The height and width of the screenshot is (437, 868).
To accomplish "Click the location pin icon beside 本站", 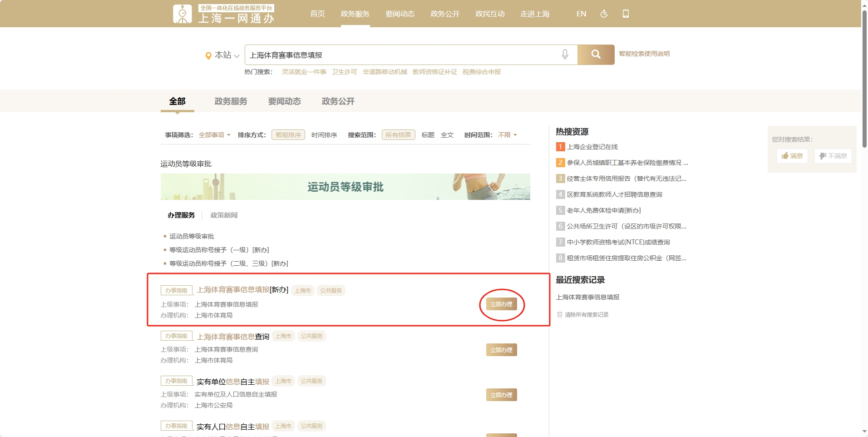I will 208,55.
